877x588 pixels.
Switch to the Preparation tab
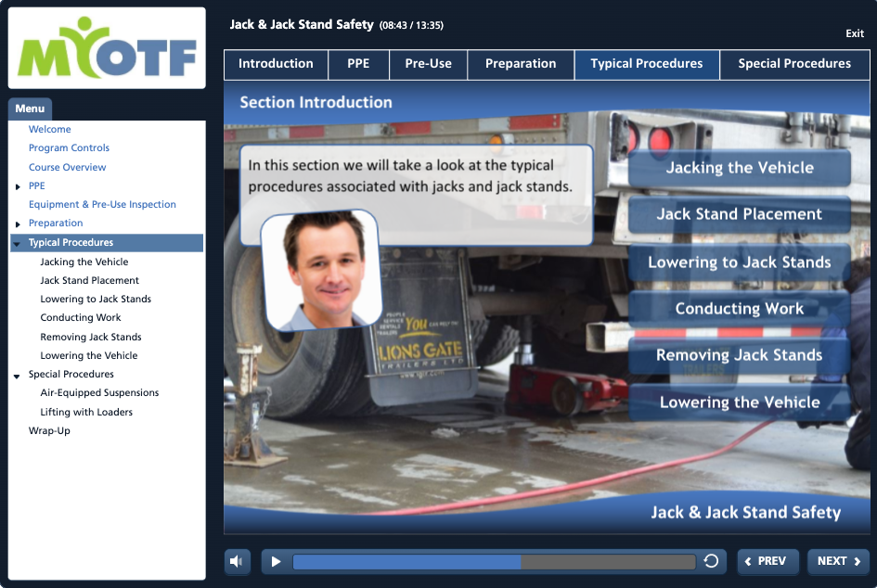coord(521,64)
